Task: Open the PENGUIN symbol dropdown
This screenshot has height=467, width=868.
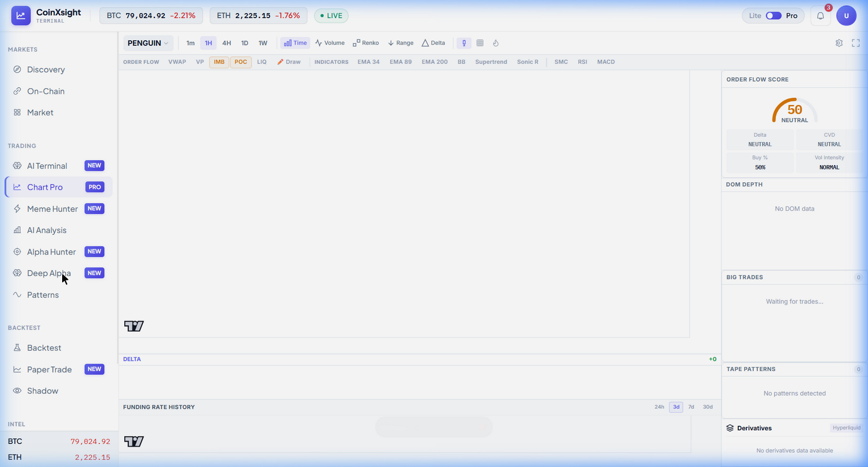Action: tap(148, 43)
